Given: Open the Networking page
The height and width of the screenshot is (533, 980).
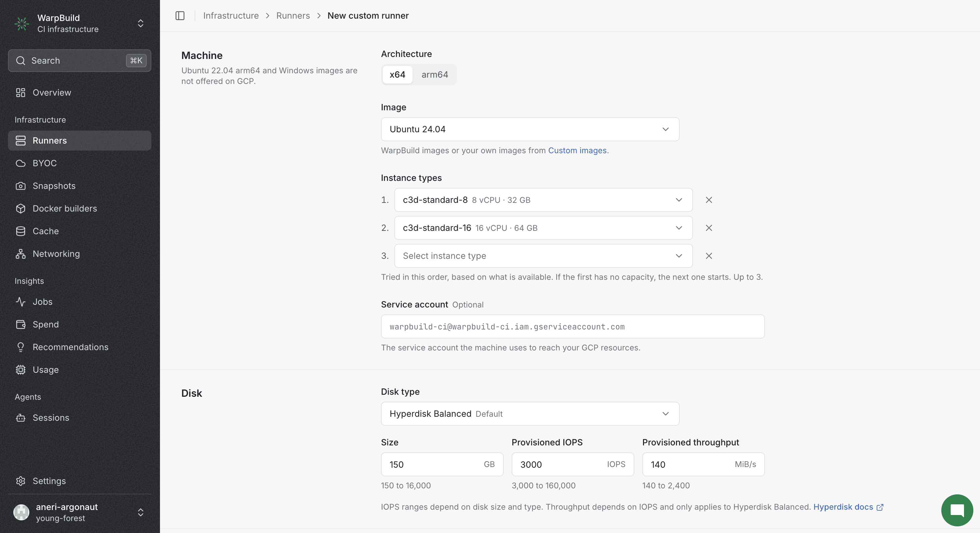Looking at the screenshot, I should tap(80, 254).
